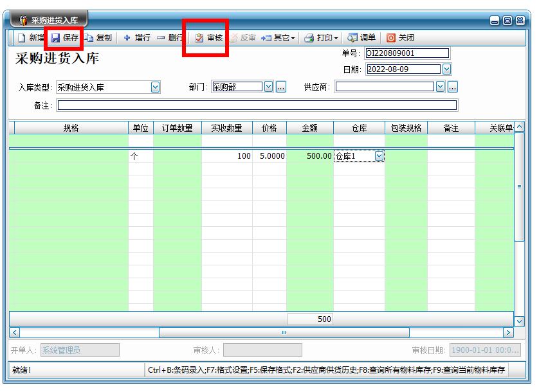The height and width of the screenshot is (392, 548).
Task: Click the 供应商 browse ellipsis button
Action: click(453, 87)
